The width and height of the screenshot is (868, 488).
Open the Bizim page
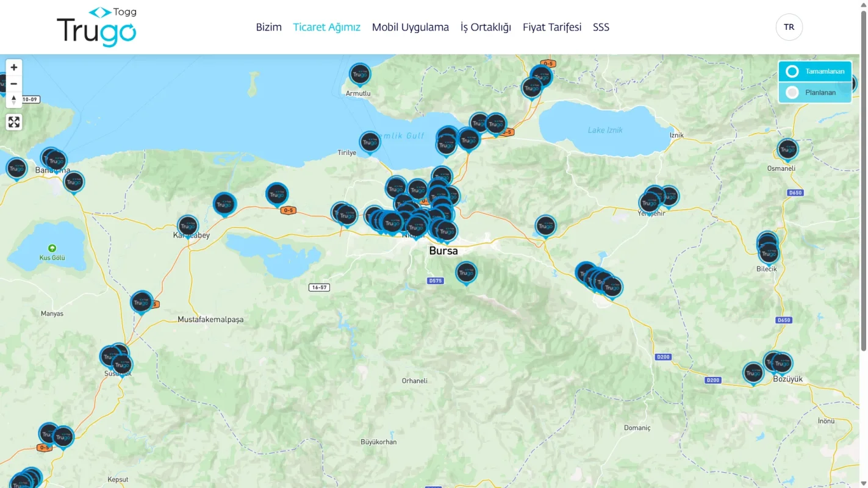click(x=268, y=27)
